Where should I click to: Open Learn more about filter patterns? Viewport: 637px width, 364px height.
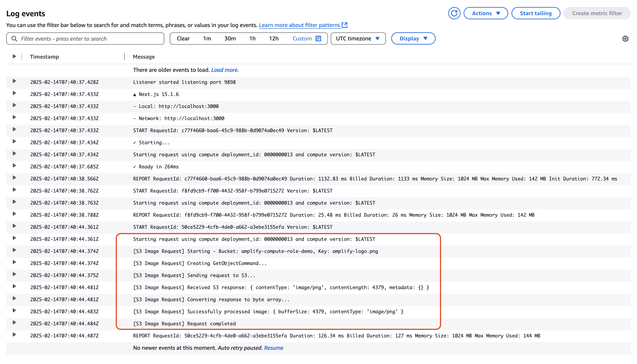(x=299, y=25)
